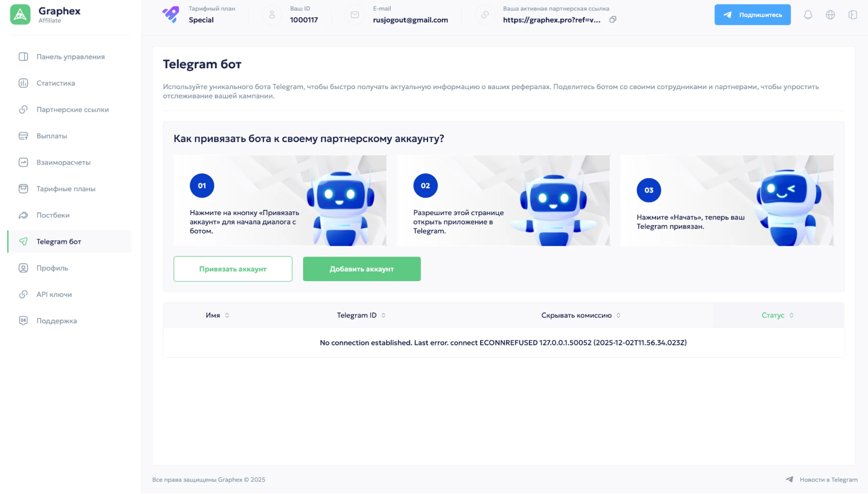Click the e-mail rusjogout@gmail.com
Image resolution: width=868 pixels, height=494 pixels.
coord(410,20)
